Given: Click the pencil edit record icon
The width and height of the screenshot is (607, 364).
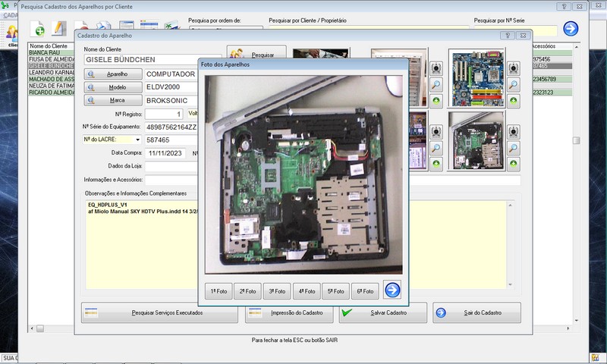Looking at the screenshot, I should 59,28.
